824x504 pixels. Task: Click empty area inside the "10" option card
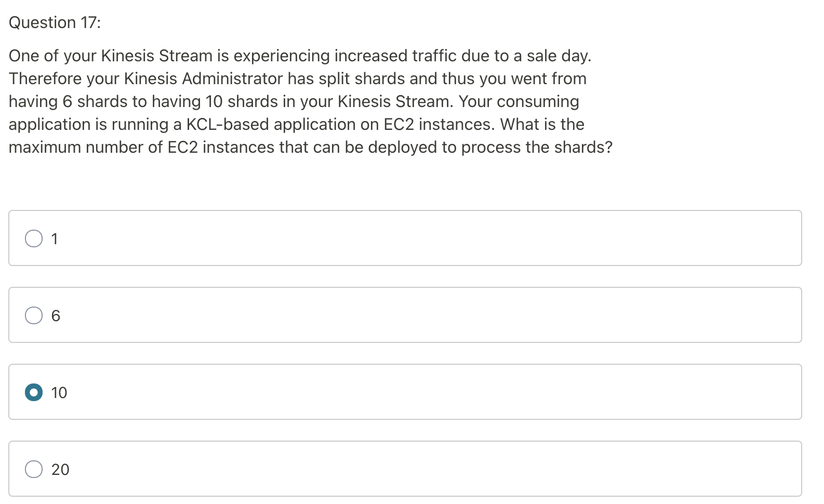pyautogui.click(x=416, y=392)
